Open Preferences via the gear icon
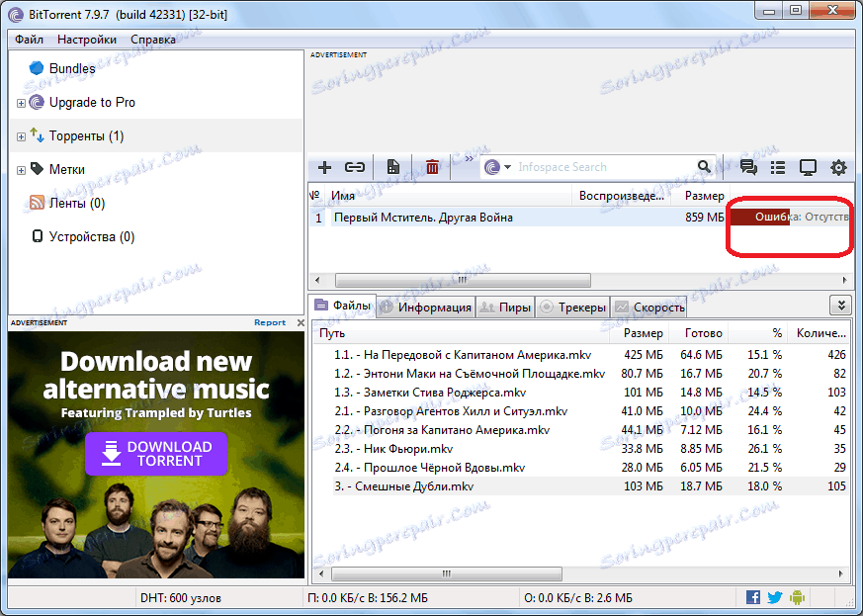This screenshot has height=616, width=863. (x=838, y=167)
